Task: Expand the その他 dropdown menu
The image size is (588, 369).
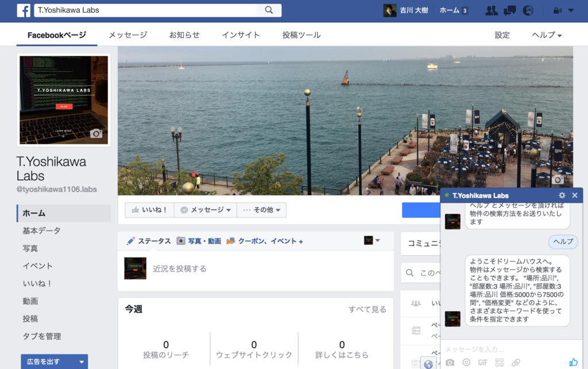Action: [261, 209]
